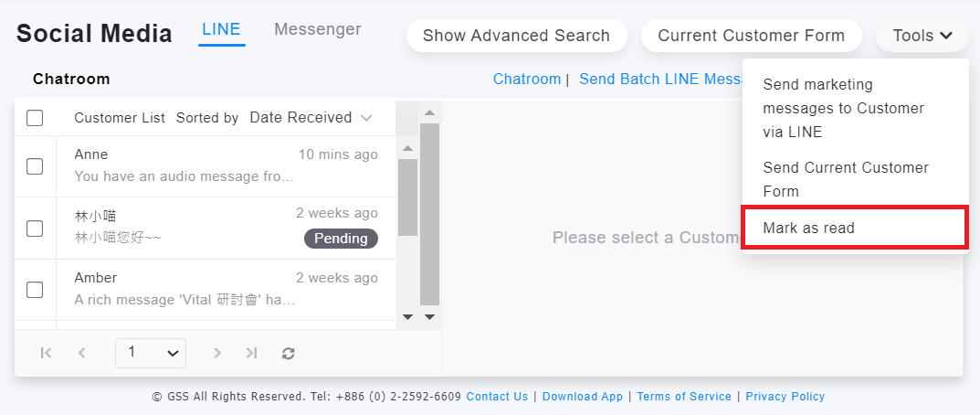Tick the select-all customers checkbox

tap(35, 118)
